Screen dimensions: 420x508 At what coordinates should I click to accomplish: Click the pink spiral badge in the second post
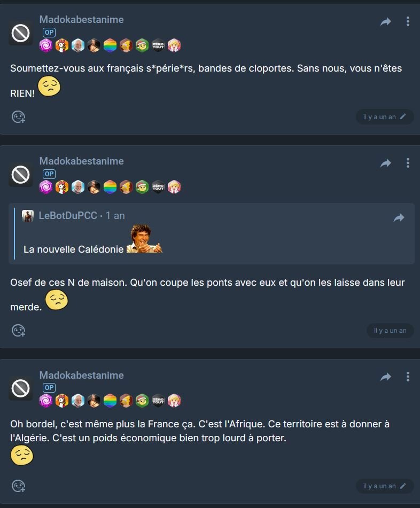pyautogui.click(x=46, y=187)
